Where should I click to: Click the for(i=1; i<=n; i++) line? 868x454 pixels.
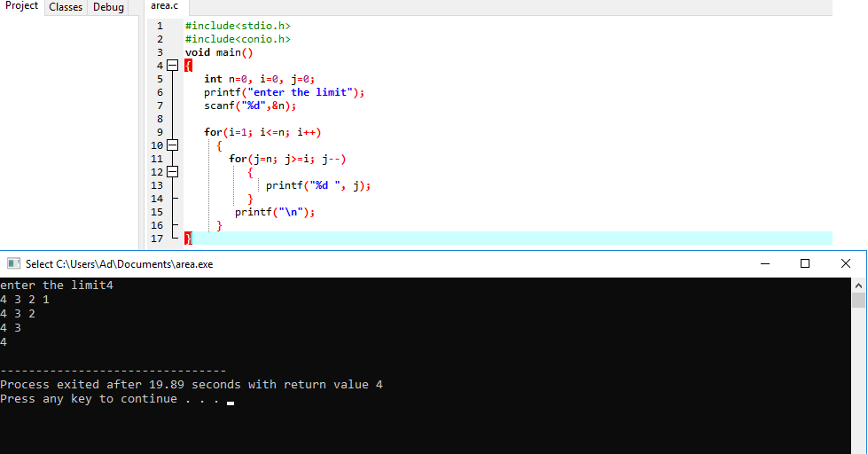(x=262, y=132)
